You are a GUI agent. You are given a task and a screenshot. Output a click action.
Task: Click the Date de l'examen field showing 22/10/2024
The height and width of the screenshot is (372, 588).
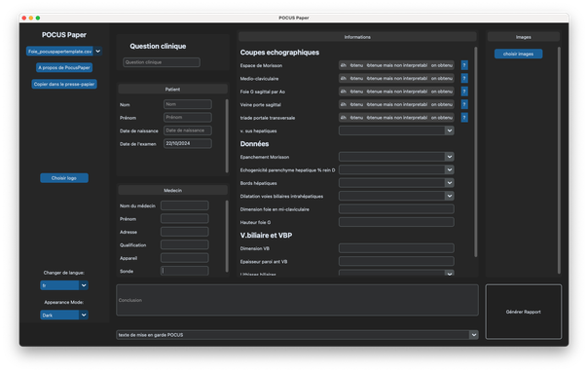[x=188, y=143]
